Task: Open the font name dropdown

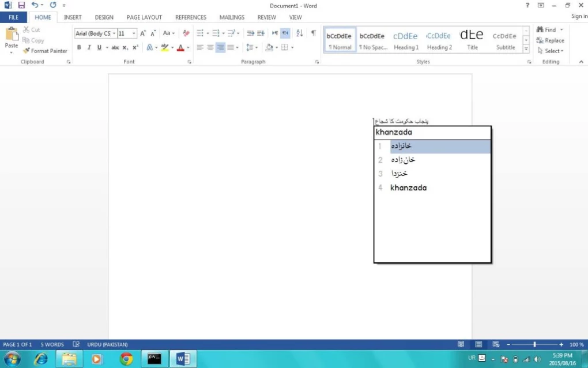Action: point(114,33)
